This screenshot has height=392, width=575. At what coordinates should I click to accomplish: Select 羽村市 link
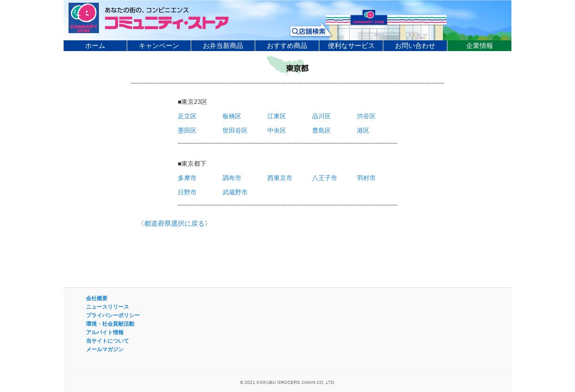coord(366,178)
